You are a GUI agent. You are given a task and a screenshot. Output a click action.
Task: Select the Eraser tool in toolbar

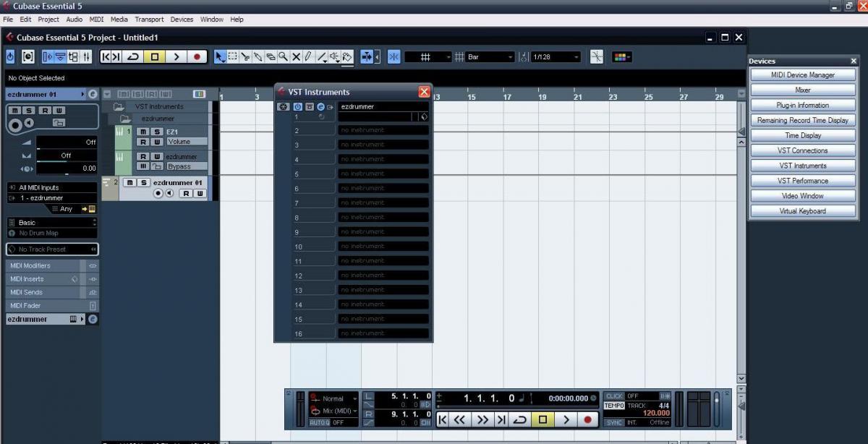click(x=271, y=56)
